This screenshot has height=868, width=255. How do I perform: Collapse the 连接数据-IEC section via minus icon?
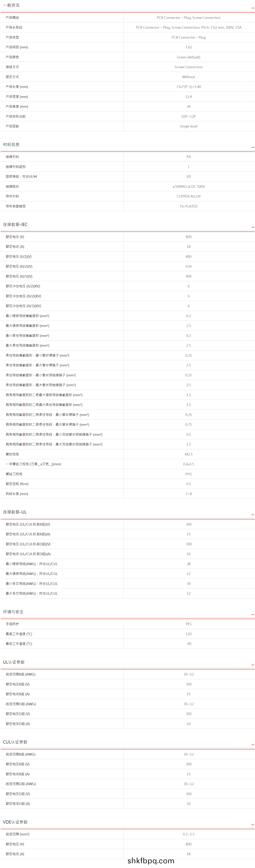point(252,227)
